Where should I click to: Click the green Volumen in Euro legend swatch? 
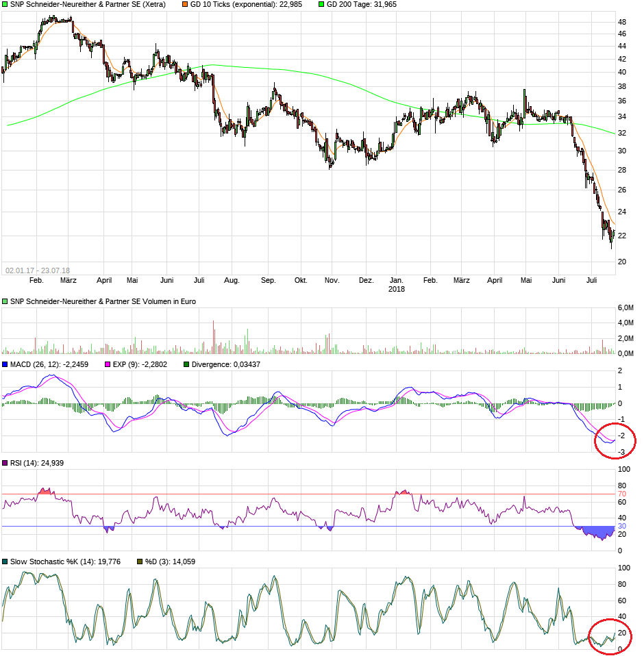coord(5,301)
